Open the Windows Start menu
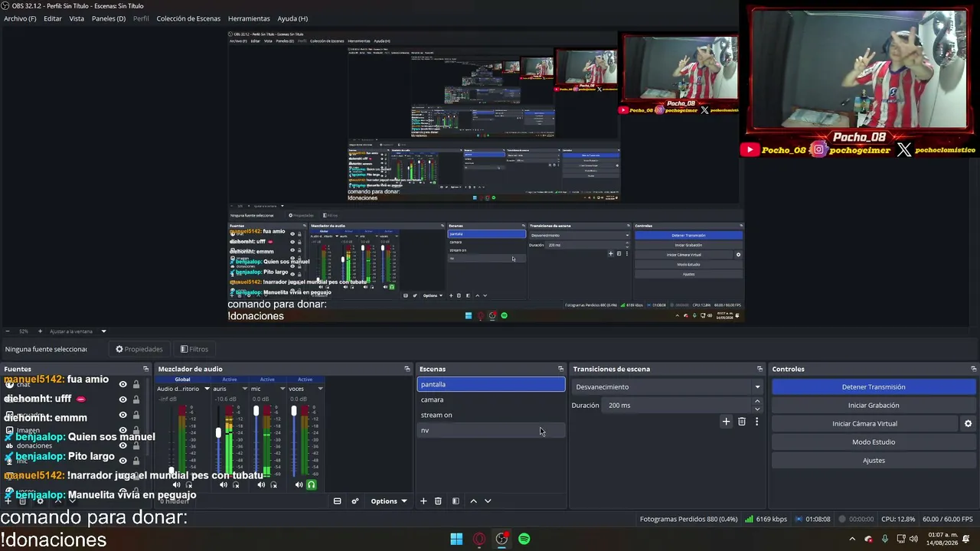Screen dimensions: 980x551 click(456, 539)
